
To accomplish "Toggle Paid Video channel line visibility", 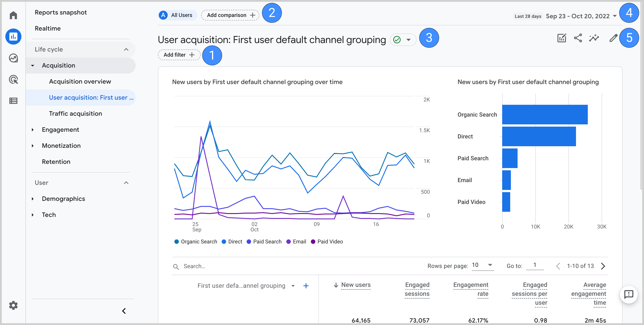I will coord(330,242).
